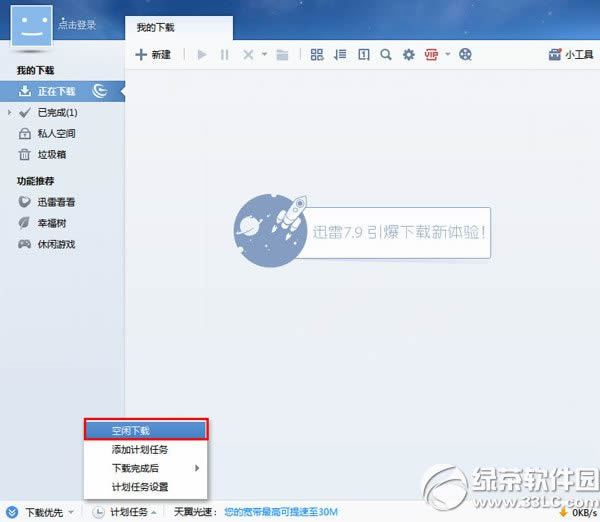Click the red VIP icon

point(432,55)
